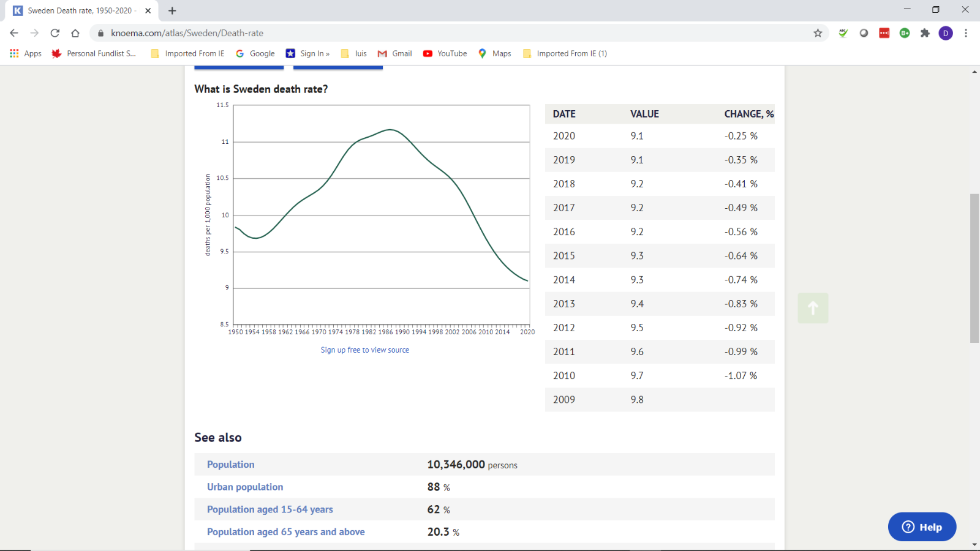Bookmark this page with the star
Viewport: 980px width, 551px height.
tap(818, 33)
